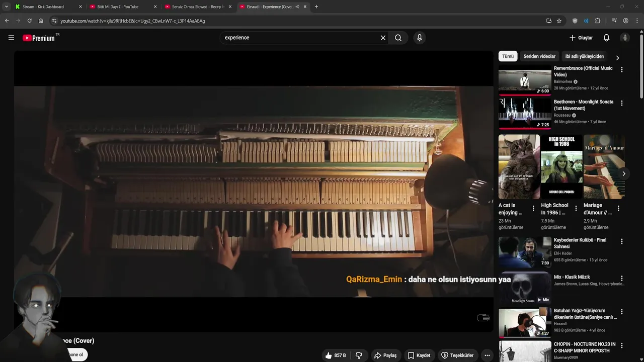Viewport: 644px width, 362px height.
Task: Toggle the player corner mode icon
Action: coord(484,318)
